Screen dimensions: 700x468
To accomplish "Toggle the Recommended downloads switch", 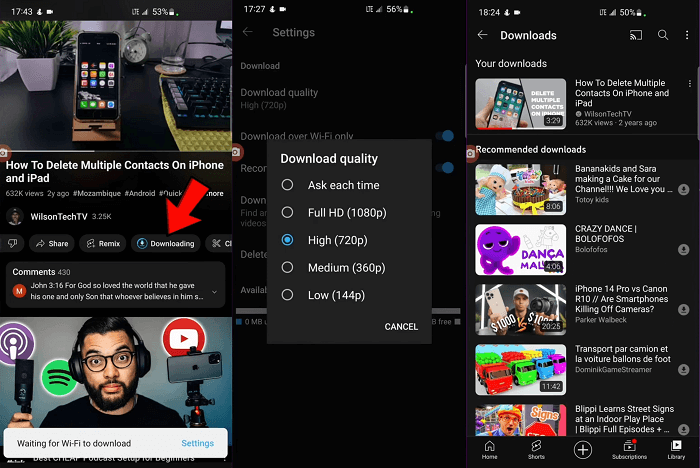I will pyautogui.click(x=445, y=168).
